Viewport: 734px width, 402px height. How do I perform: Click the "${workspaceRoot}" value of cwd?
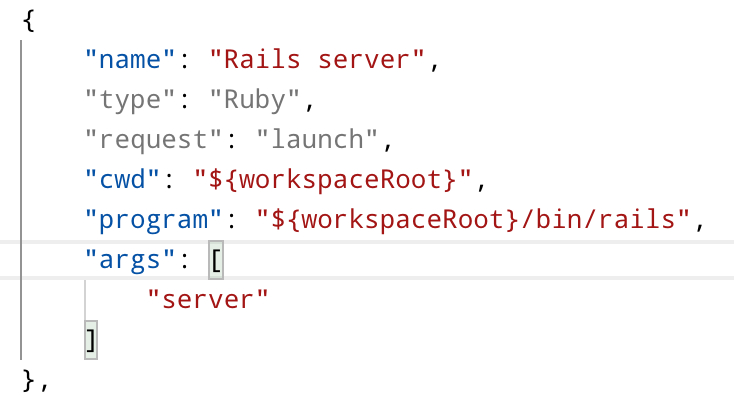[x=332, y=180]
